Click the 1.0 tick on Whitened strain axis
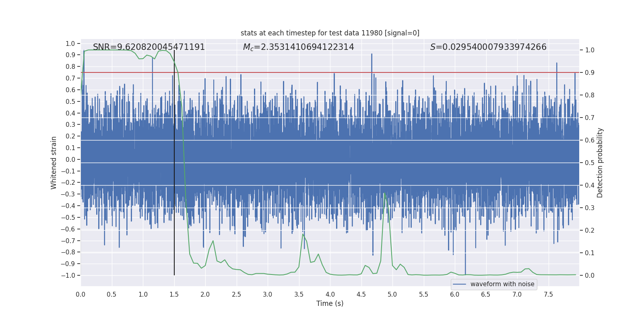Viewport: 644px width, 322px height. coord(70,43)
